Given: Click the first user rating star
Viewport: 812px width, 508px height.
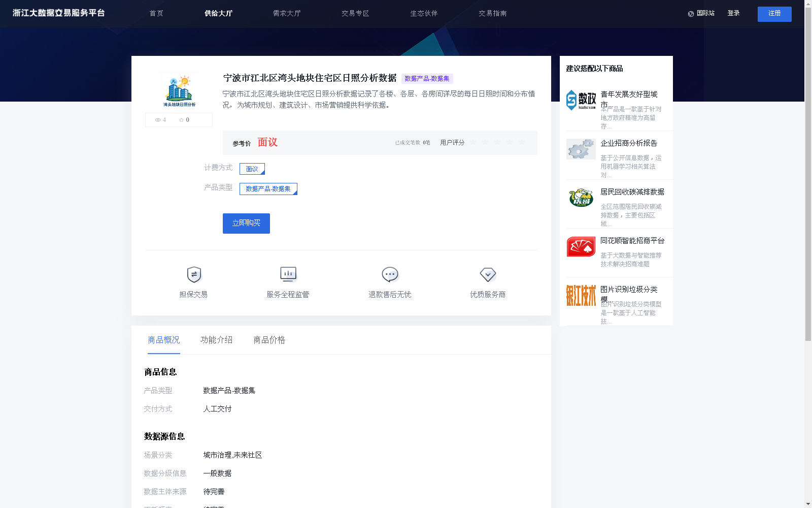Looking at the screenshot, I should click(473, 142).
